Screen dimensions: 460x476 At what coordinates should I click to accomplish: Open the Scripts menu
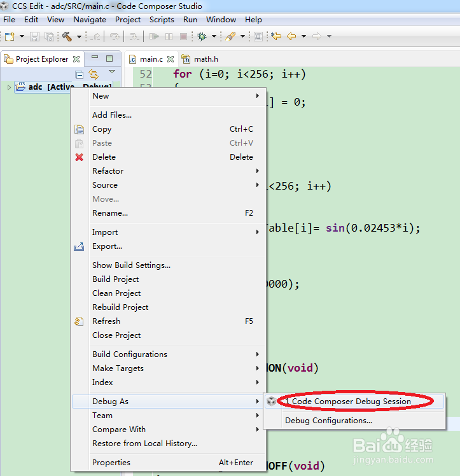click(162, 20)
